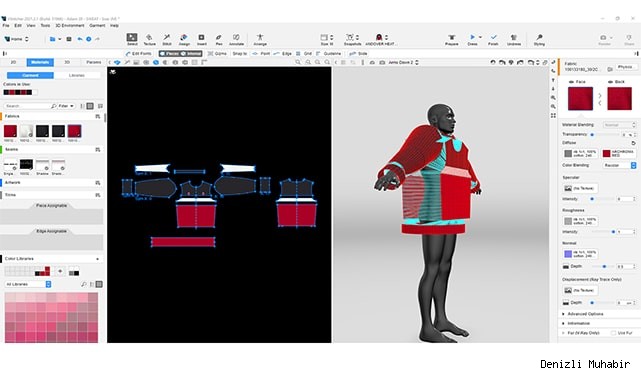Toggle the Pieces/Internal mode switch
This screenshot has width=641, height=380.
click(x=180, y=54)
